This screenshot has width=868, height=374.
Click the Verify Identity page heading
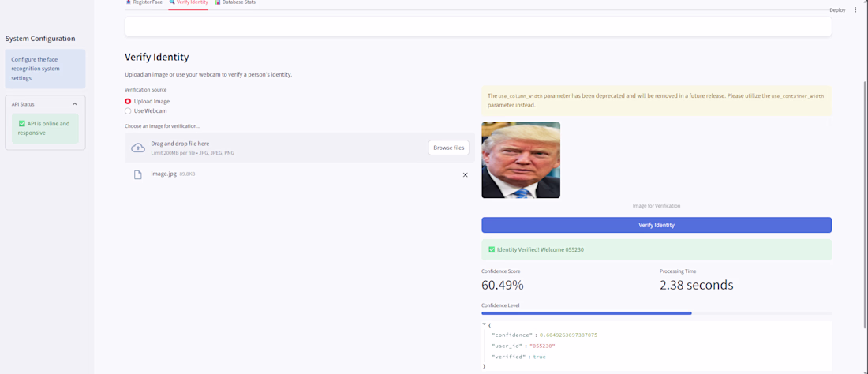click(157, 57)
